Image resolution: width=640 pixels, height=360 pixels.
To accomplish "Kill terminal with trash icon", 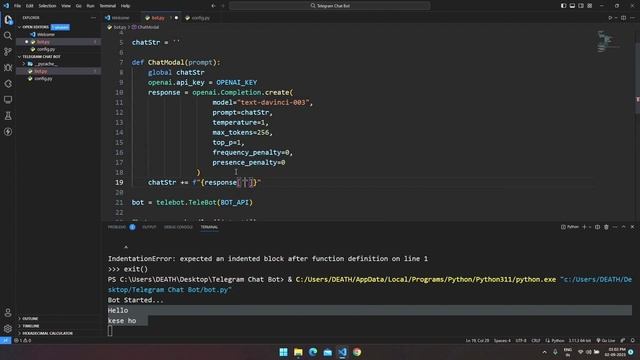I will point(606,227).
